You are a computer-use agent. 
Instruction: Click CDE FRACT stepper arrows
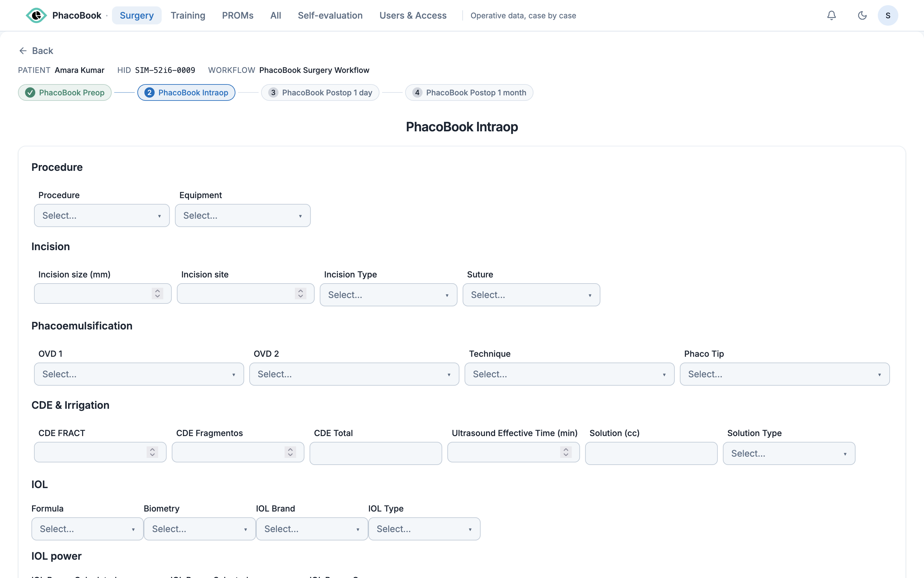click(152, 452)
